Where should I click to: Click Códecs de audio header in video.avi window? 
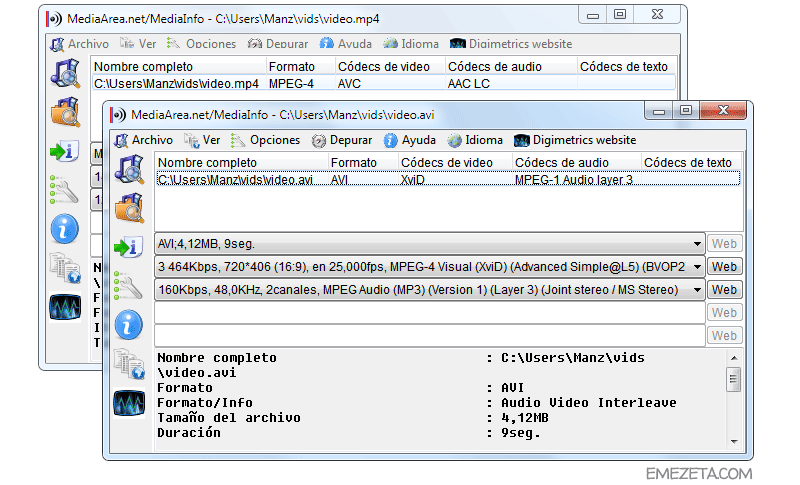coord(577,163)
